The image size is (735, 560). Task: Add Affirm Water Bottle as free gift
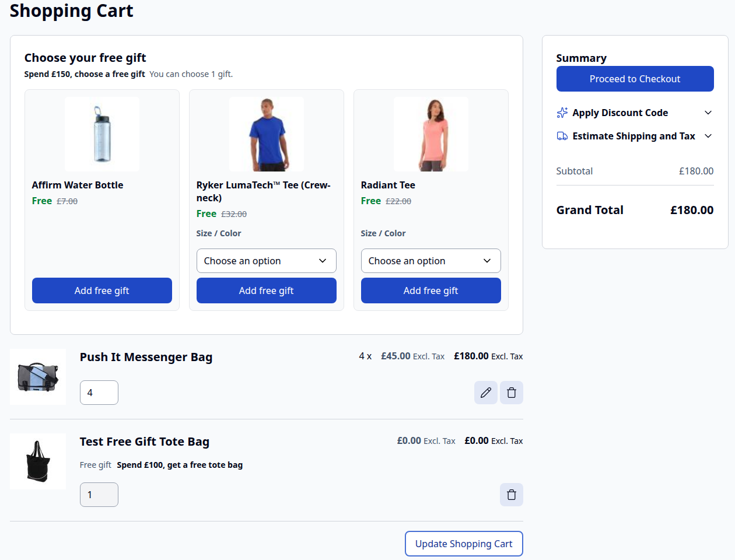[x=102, y=290]
